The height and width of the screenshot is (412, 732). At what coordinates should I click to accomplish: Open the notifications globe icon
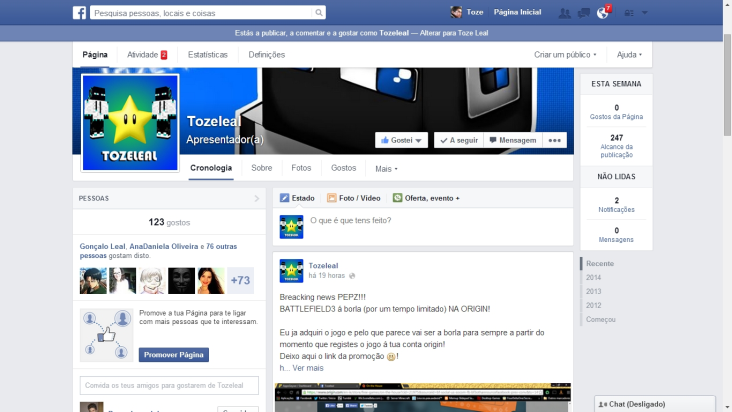coord(602,13)
